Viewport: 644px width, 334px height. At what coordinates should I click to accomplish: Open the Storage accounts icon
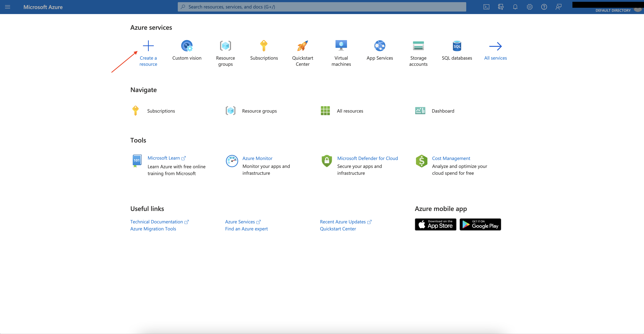418,46
